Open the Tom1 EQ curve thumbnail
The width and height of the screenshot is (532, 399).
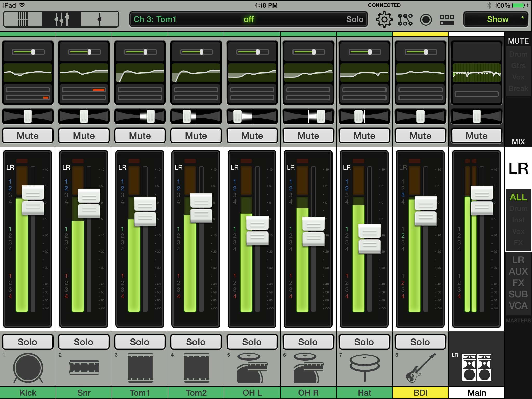(140, 73)
